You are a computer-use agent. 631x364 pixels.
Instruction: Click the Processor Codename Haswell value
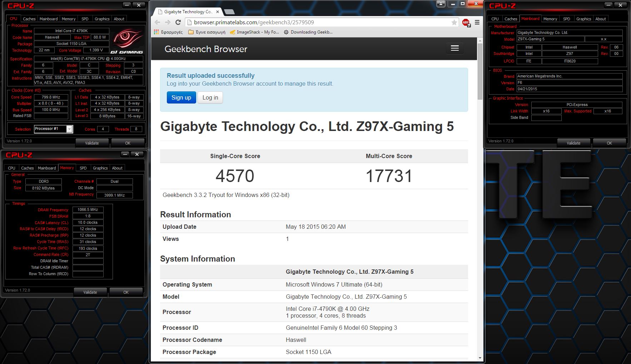pyautogui.click(x=296, y=340)
